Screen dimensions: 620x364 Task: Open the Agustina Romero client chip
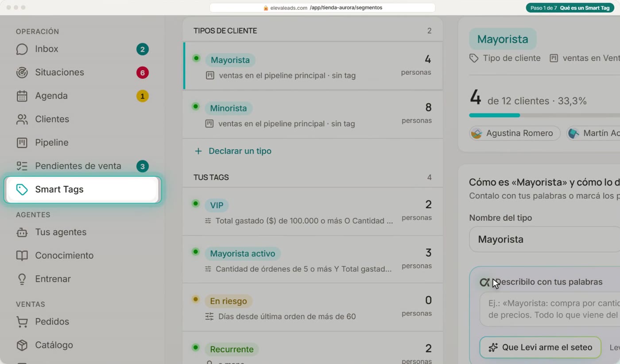515,133
